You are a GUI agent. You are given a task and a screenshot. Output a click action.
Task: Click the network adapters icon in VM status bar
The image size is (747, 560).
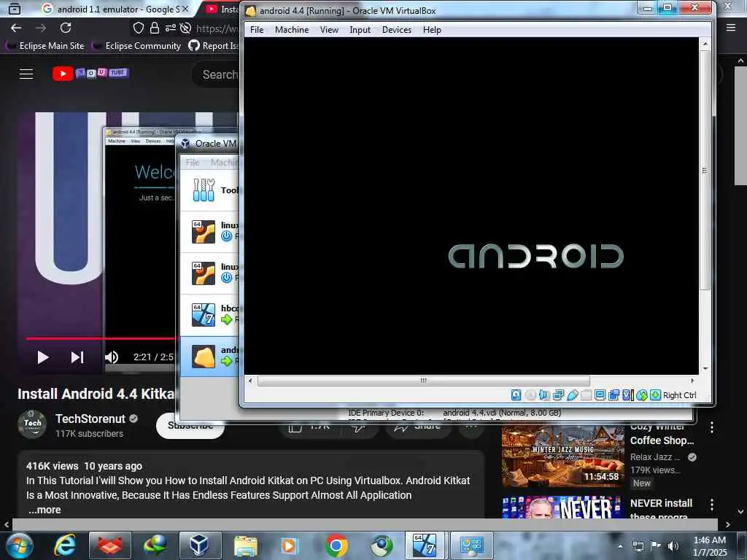558,394
